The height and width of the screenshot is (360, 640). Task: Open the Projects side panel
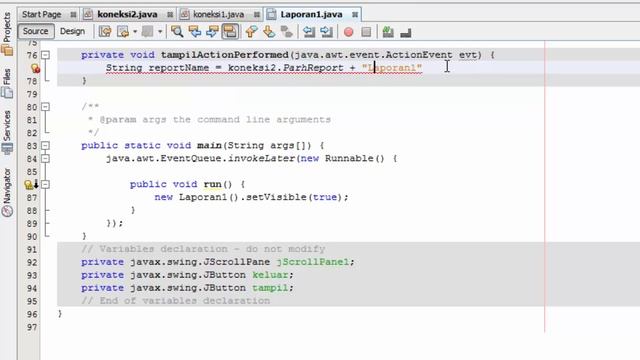click(7, 34)
